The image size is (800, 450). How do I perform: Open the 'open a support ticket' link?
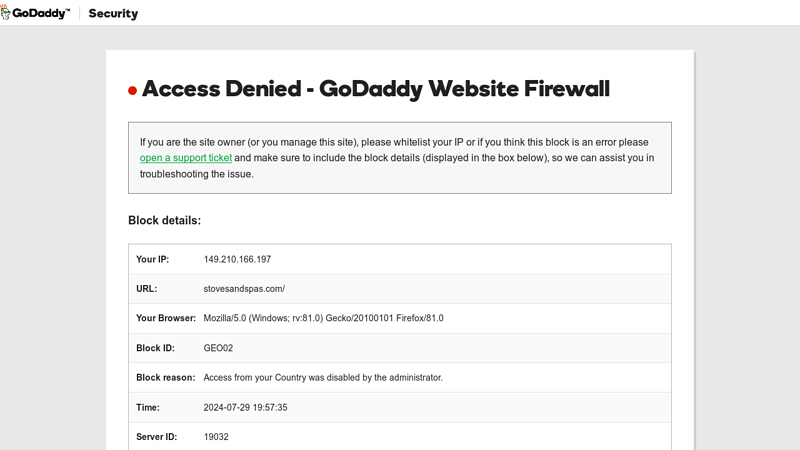186,158
